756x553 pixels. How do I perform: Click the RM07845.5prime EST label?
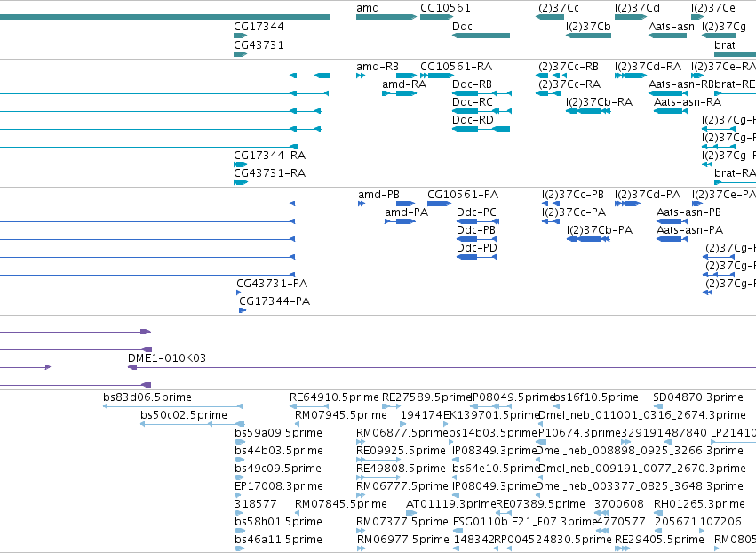point(341,505)
